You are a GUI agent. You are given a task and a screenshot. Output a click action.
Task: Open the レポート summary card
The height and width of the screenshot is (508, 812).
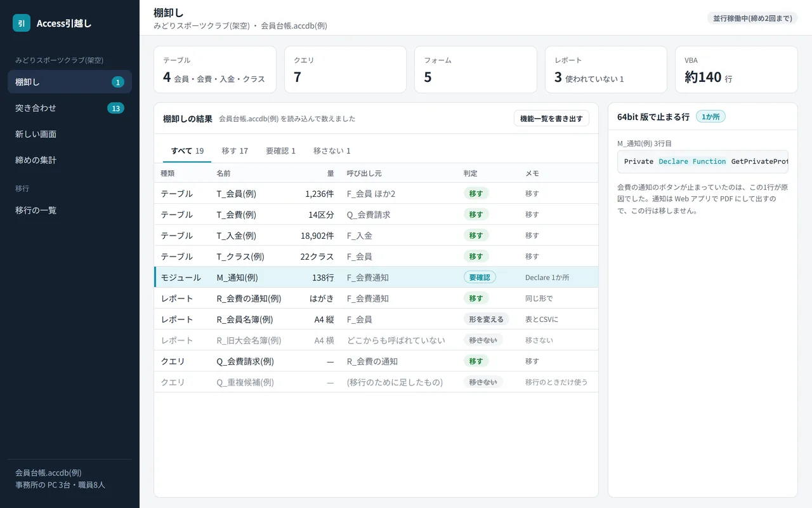[606, 70]
